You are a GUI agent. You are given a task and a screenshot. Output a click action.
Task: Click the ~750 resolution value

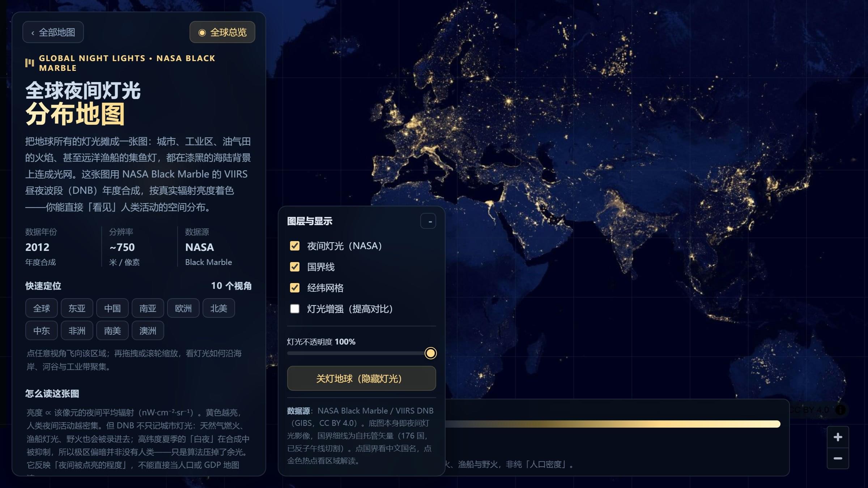pyautogui.click(x=122, y=247)
